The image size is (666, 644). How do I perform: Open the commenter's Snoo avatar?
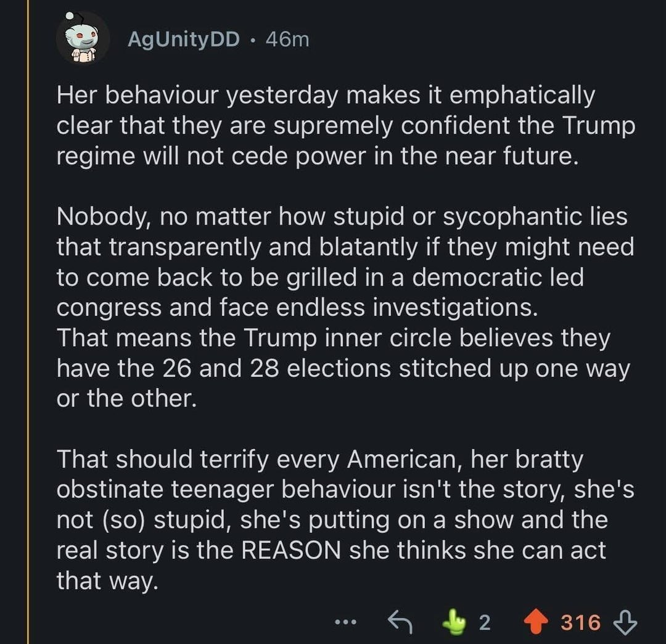point(83,38)
